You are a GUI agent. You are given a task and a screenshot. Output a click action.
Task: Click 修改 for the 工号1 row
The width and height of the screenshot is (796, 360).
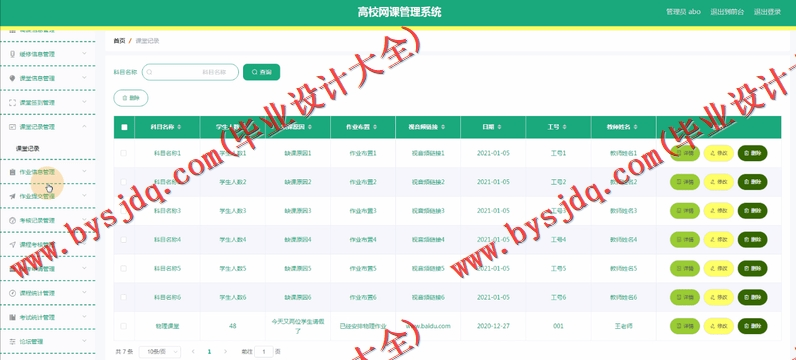718,153
